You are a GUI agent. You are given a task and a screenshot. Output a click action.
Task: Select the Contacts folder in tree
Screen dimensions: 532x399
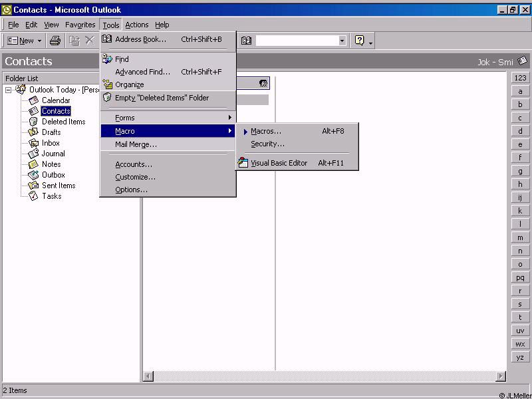[56, 111]
